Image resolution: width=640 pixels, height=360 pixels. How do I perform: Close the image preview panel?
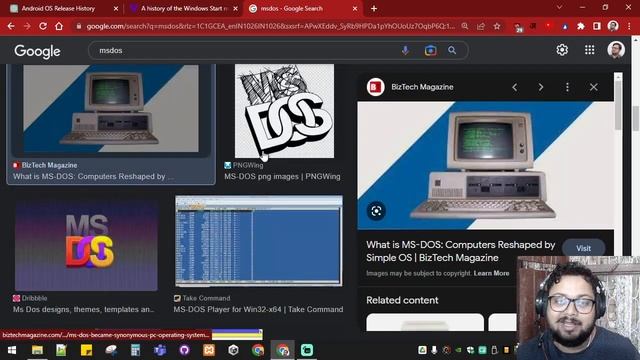pos(593,87)
